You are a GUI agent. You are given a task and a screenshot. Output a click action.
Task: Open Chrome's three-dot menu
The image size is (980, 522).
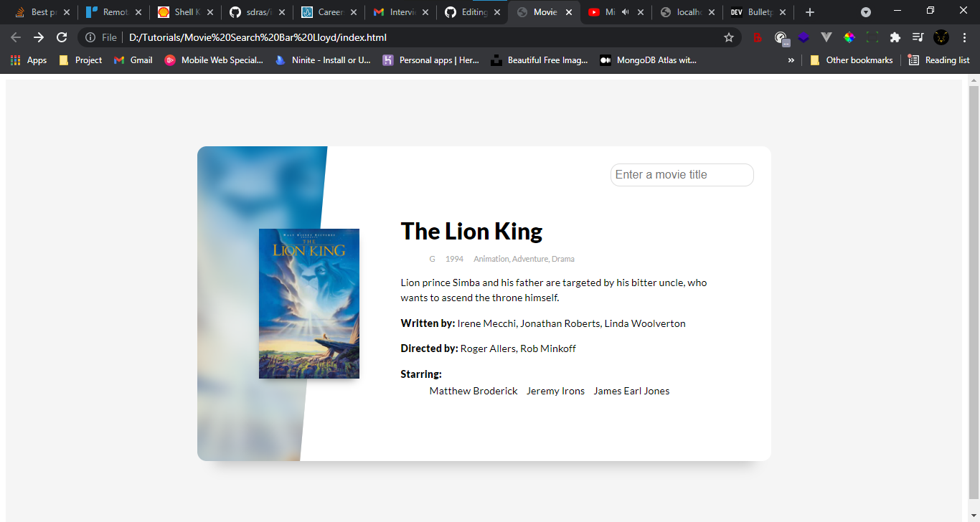pos(964,38)
